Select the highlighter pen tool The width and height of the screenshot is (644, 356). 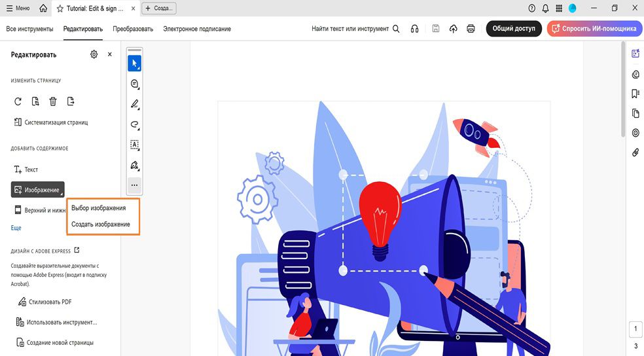tap(135, 104)
